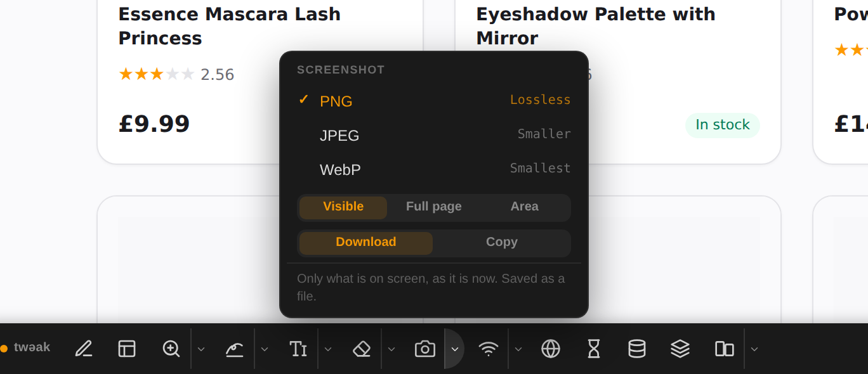Image resolution: width=868 pixels, height=374 pixels.
Task: Click the Smaller label beside JPEG
Action: point(544,134)
